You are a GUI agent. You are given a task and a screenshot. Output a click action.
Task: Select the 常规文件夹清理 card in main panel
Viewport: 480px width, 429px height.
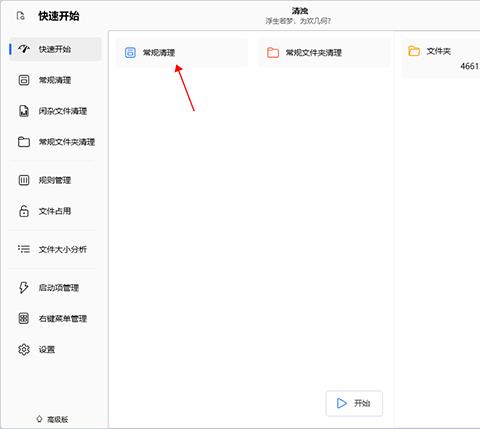point(324,53)
